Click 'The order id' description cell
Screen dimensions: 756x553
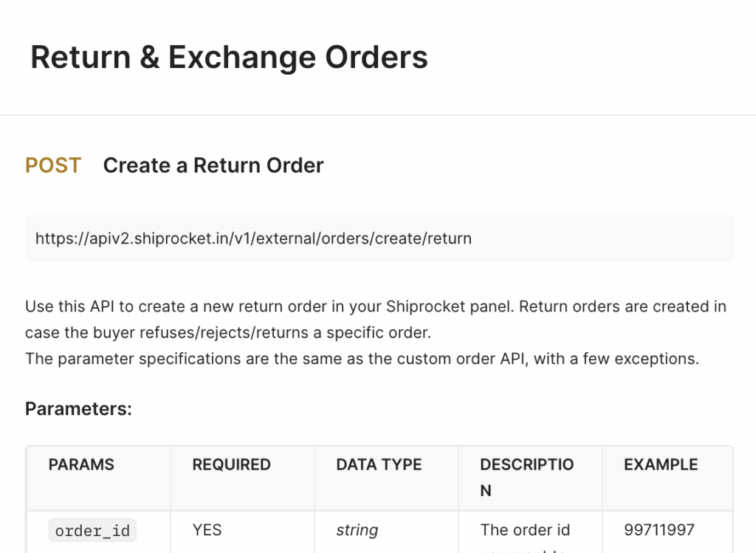pyautogui.click(x=525, y=530)
